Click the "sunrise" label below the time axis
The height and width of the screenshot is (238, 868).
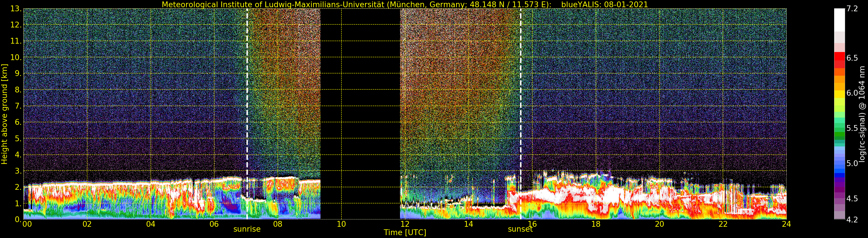pyautogui.click(x=247, y=229)
